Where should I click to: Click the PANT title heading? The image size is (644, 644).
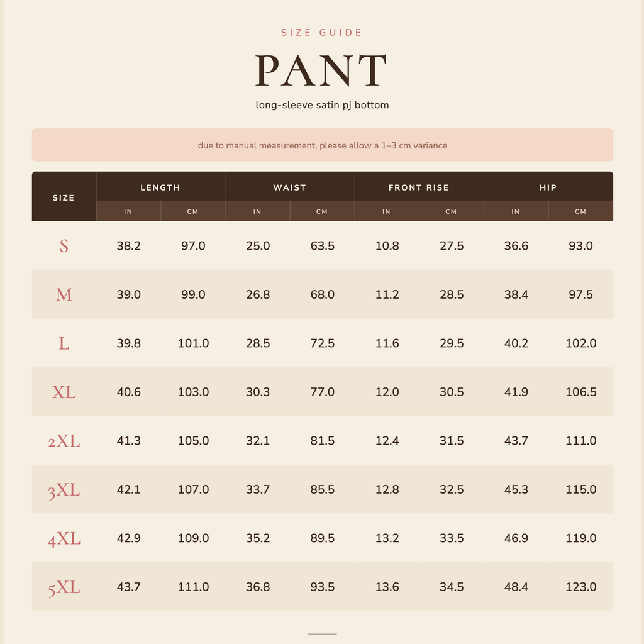tap(321, 70)
